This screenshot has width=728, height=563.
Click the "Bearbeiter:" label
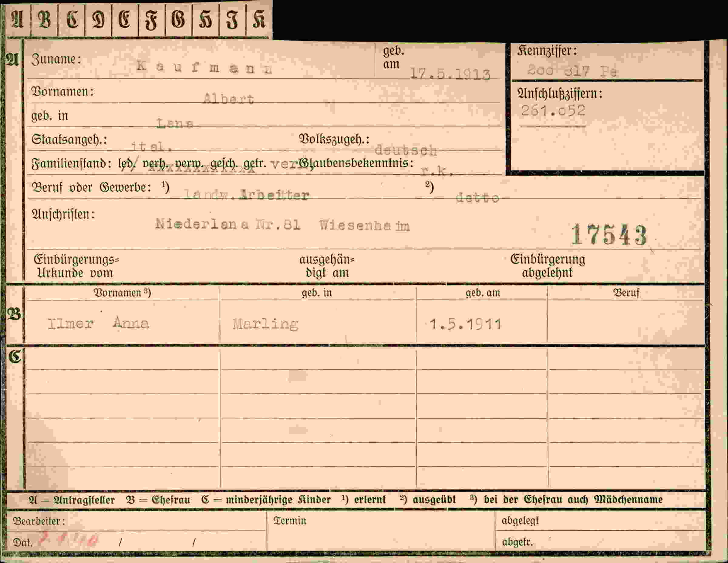tap(39, 521)
